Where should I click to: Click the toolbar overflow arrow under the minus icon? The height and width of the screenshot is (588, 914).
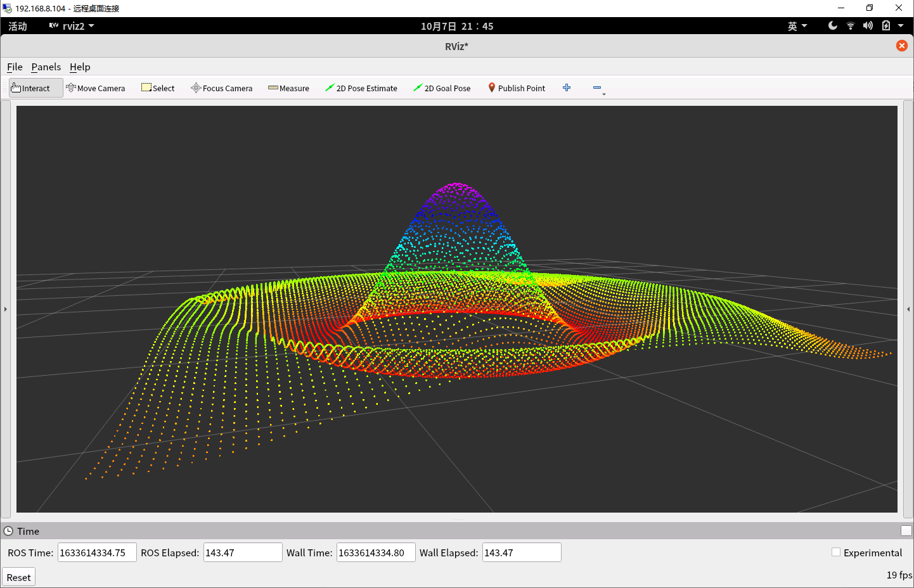[604, 94]
